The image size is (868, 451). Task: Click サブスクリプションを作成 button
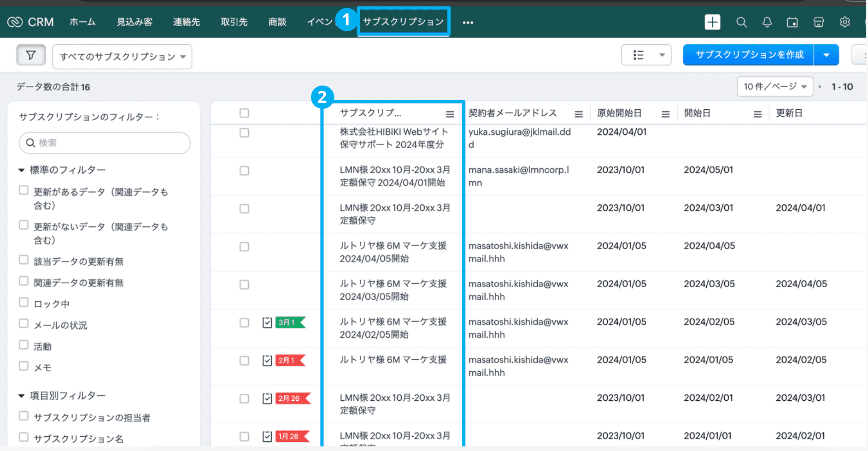(749, 55)
